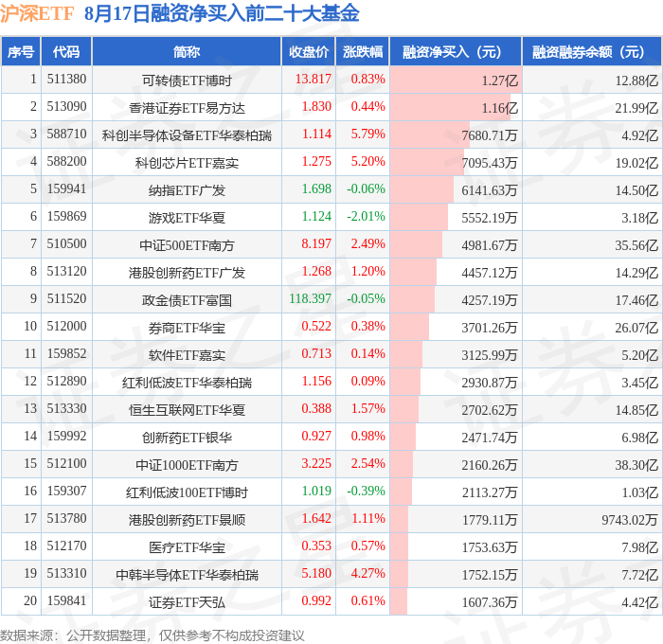Select the 9743.02万 balance cell
This screenshot has height=644, width=663.
point(630,520)
